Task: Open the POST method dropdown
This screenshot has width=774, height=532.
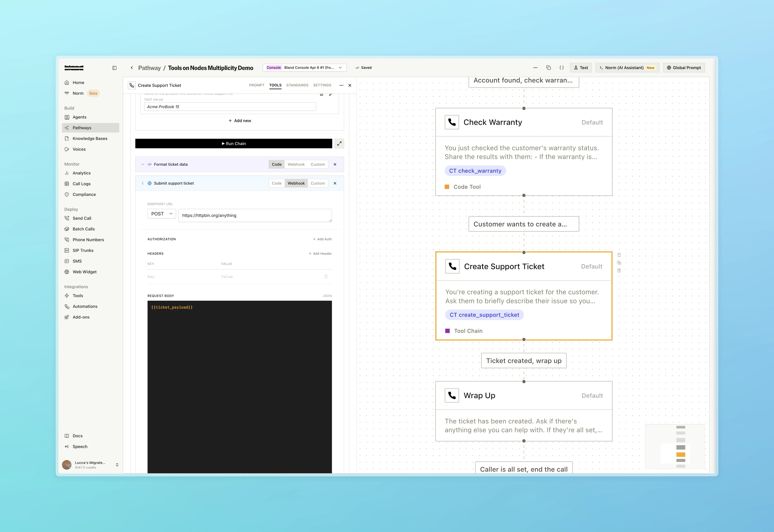Action: 161,213
